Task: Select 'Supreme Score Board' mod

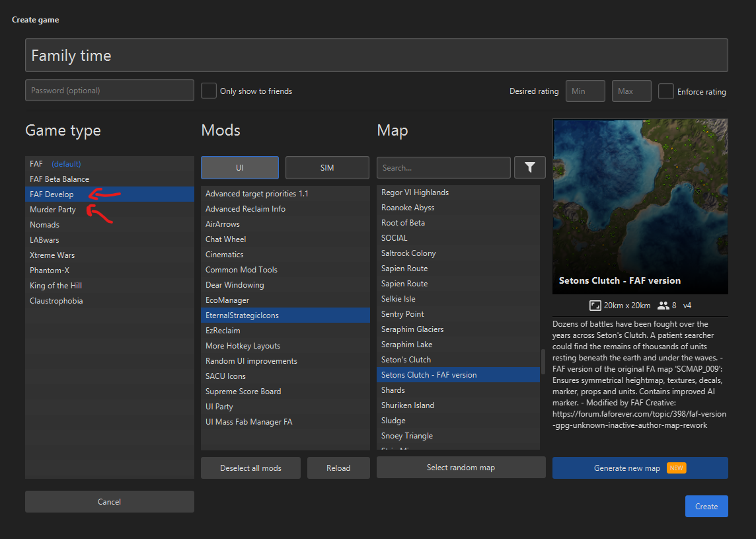Action: click(285, 391)
